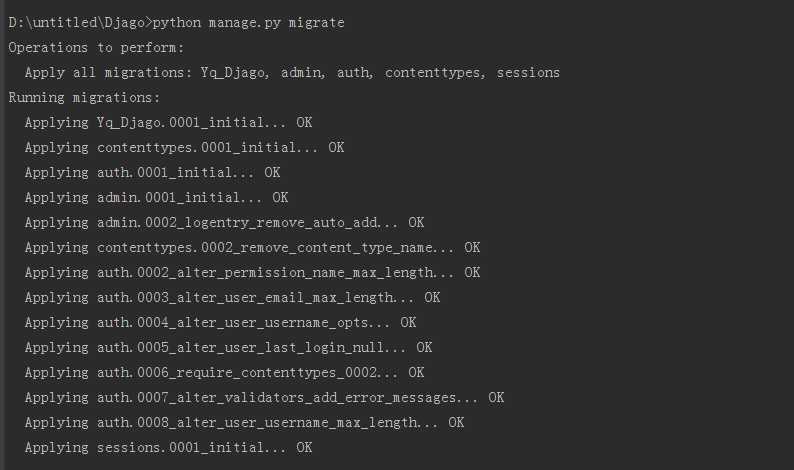794x470 pixels.
Task: Click the auth.0007_alter_validators_add_error_messages line
Action: point(264,398)
